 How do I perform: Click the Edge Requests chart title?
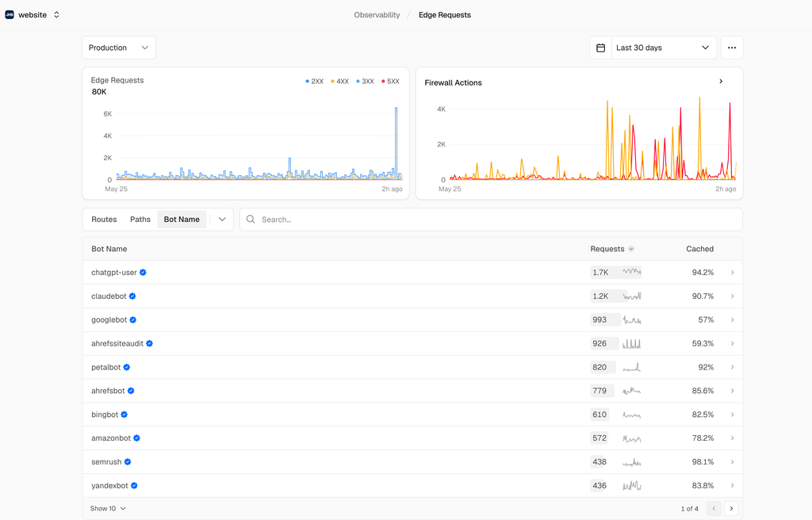pyautogui.click(x=117, y=80)
